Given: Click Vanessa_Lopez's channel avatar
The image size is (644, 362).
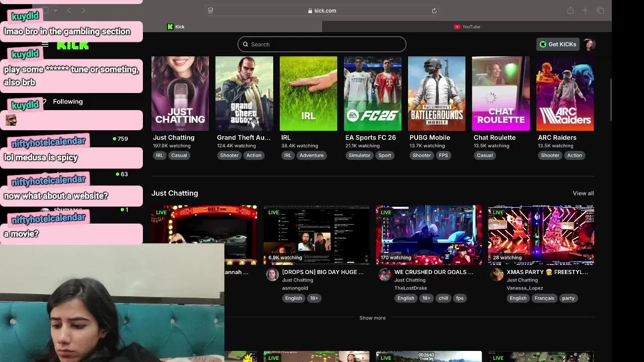Looking at the screenshot, I should point(497,275).
